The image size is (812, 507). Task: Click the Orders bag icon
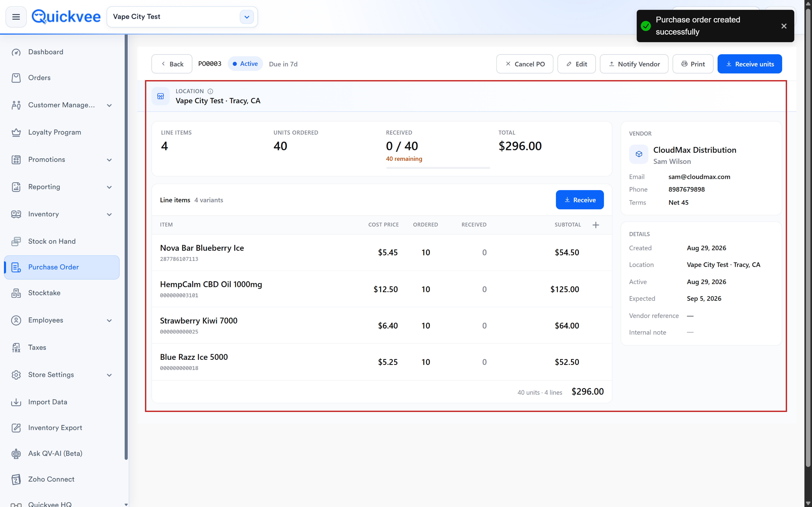coord(16,78)
